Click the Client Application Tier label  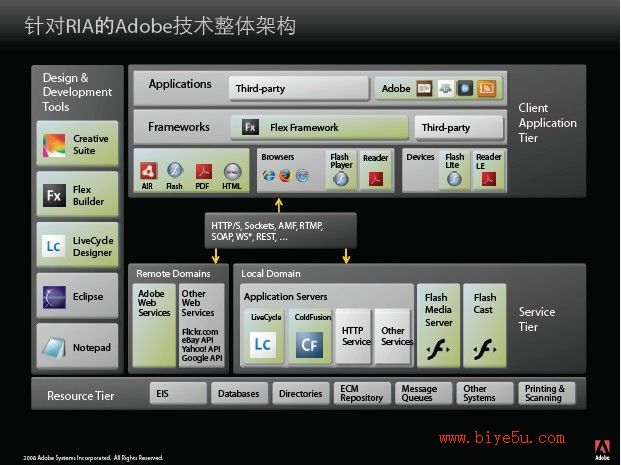tap(547, 123)
